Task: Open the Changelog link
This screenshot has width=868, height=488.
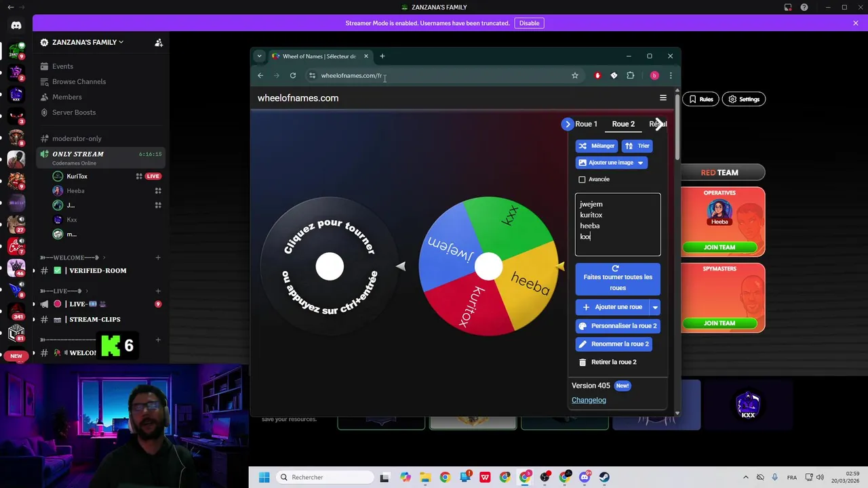Action: coord(589,400)
